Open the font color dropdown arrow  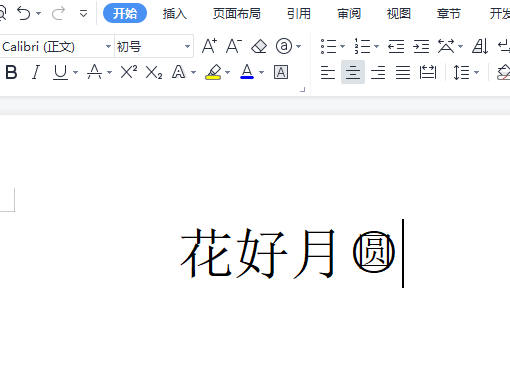click(x=261, y=72)
